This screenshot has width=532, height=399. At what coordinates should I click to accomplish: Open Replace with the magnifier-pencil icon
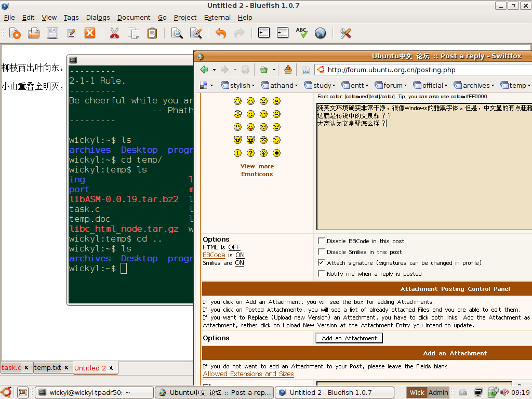(x=196, y=33)
